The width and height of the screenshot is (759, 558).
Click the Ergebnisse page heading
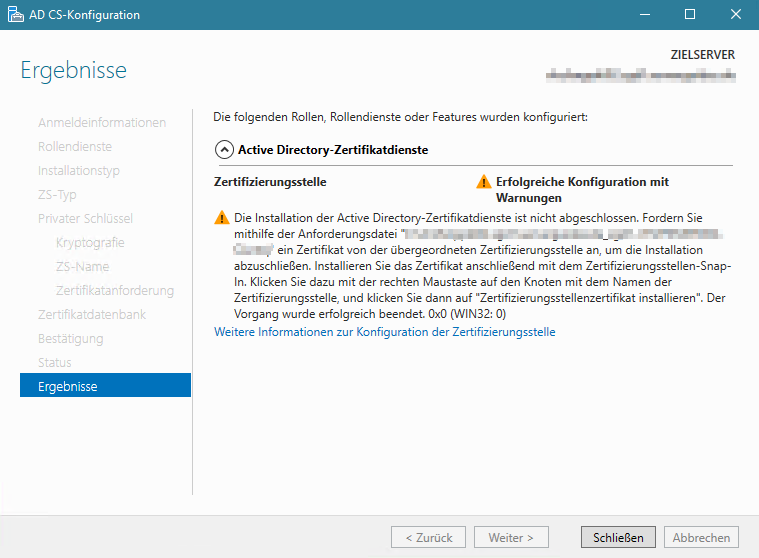point(74,71)
